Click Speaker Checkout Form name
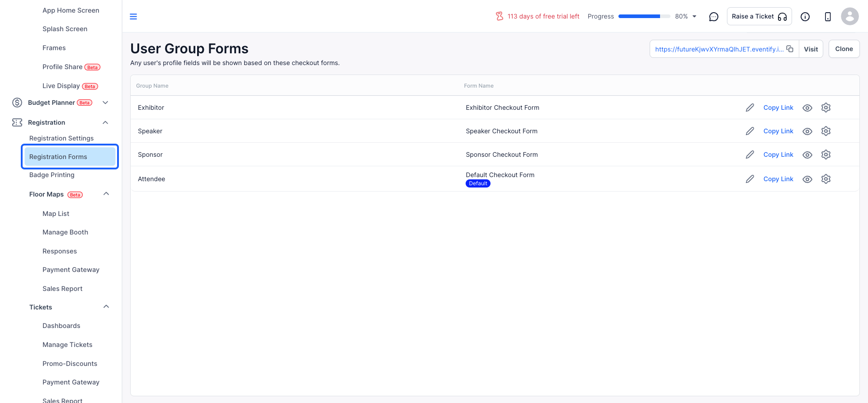Screen dimensions: 868x403 pyautogui.click(x=502, y=131)
